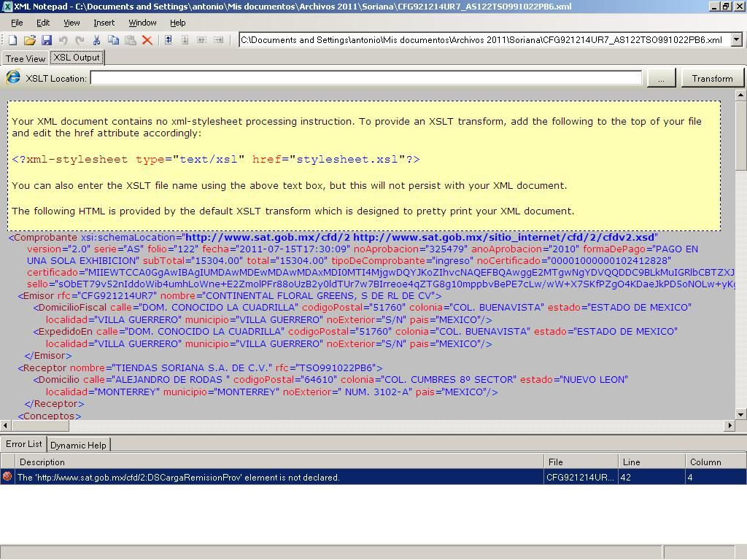747x560 pixels.
Task: Click the horizontal scrollbar right arrow
Action: point(729,425)
